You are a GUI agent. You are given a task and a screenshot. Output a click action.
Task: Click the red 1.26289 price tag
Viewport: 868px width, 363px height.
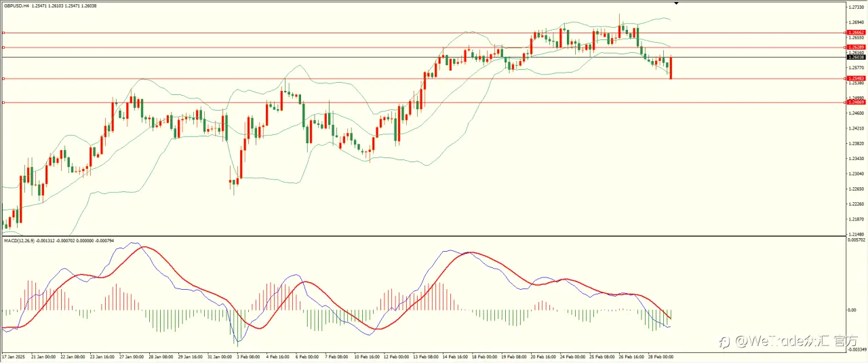856,47
